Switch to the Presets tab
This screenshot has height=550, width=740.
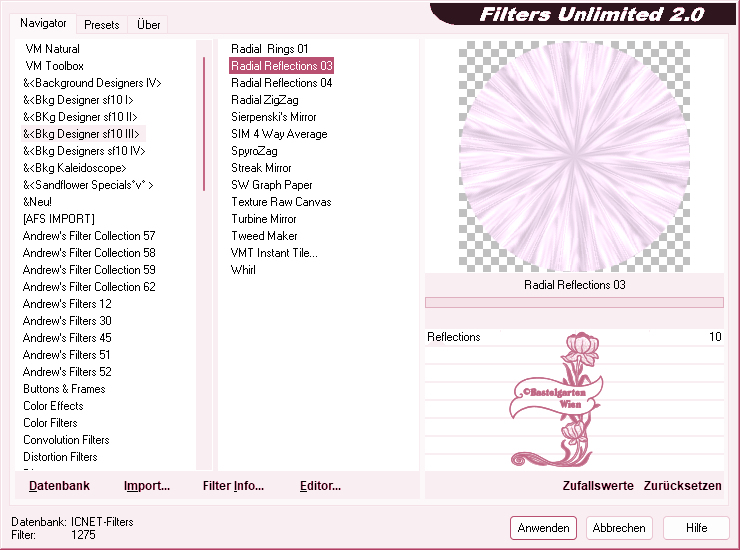102,24
